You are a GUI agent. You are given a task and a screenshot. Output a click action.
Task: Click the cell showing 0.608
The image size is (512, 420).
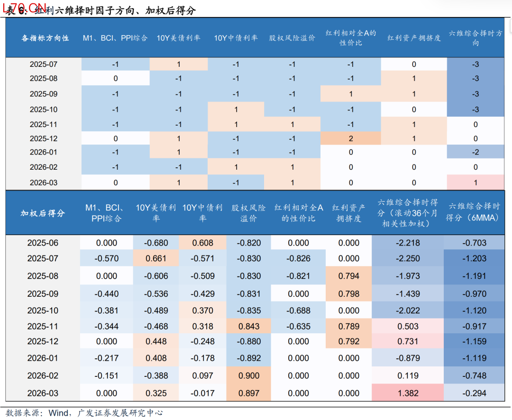pos(202,243)
